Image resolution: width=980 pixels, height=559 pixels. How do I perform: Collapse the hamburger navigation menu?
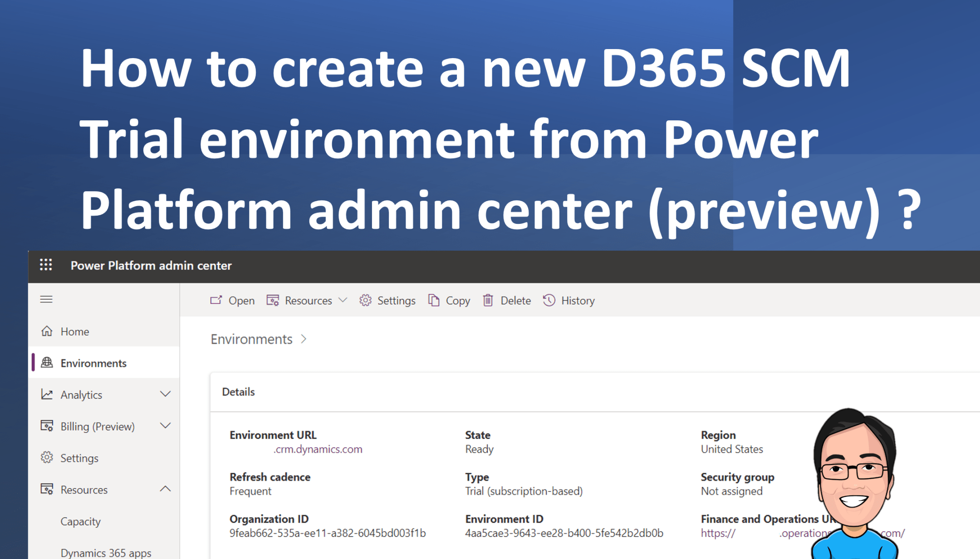tap(46, 299)
